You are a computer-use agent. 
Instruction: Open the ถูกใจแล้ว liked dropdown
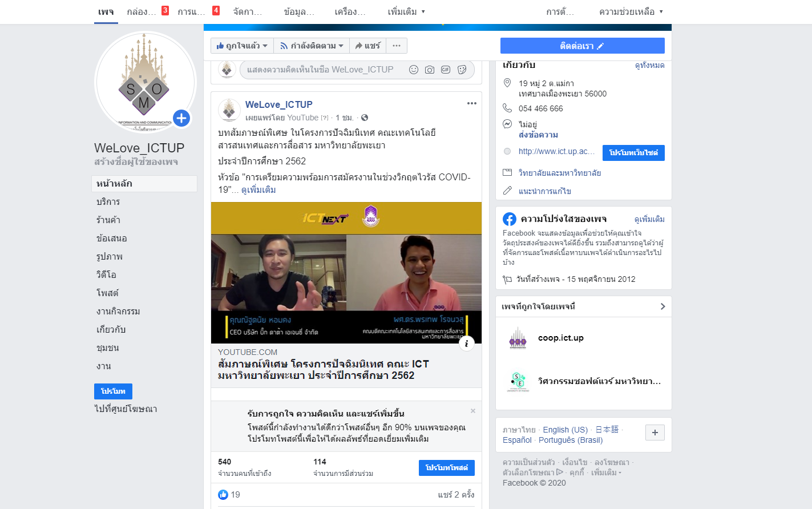[x=242, y=46]
